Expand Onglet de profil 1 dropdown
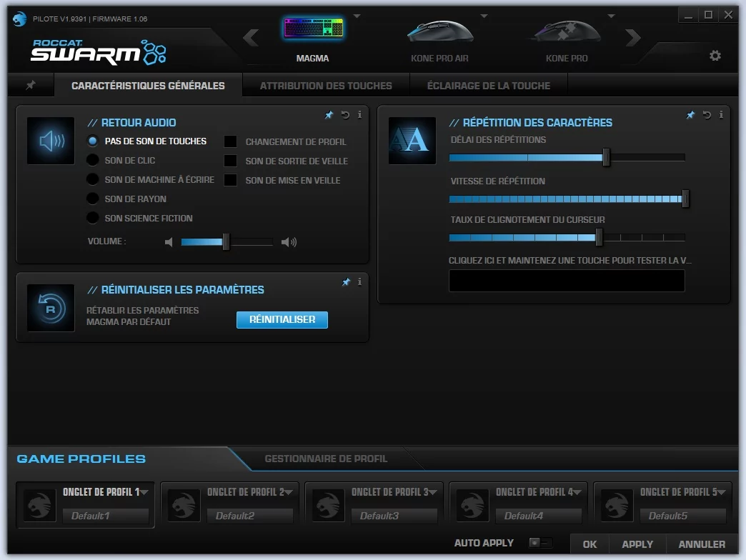 click(x=144, y=492)
